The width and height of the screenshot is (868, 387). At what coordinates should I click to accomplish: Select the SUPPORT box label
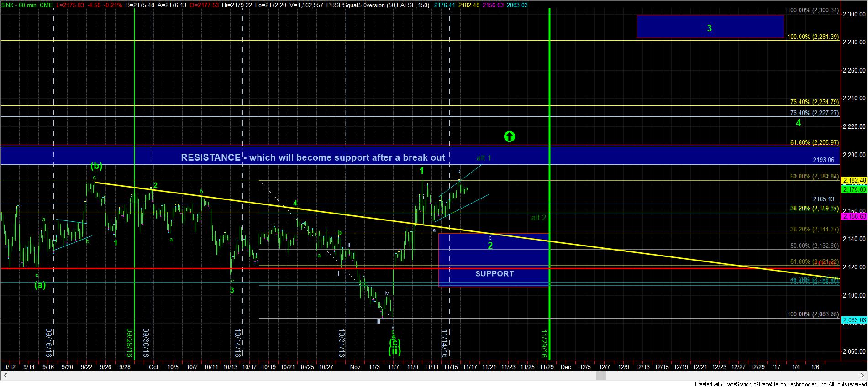(x=494, y=273)
